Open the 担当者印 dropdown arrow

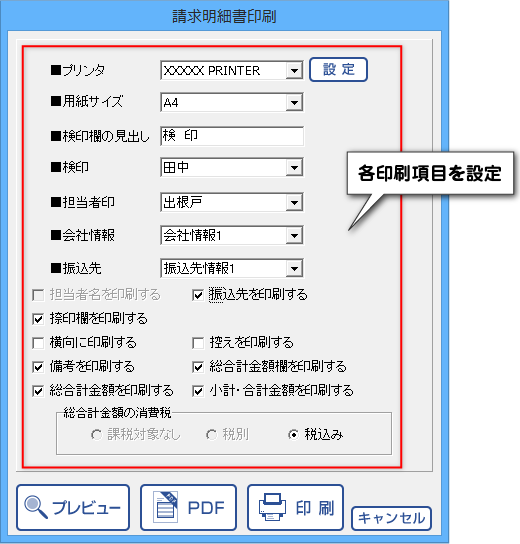(x=294, y=202)
